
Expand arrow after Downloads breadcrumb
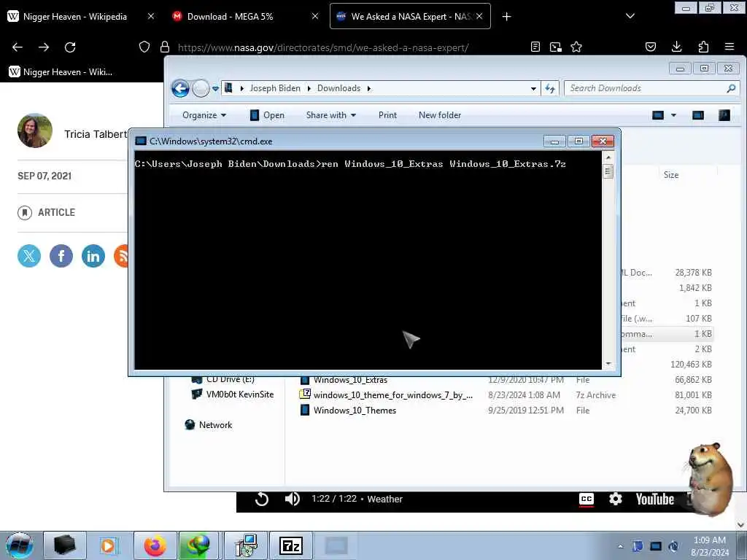368,88
